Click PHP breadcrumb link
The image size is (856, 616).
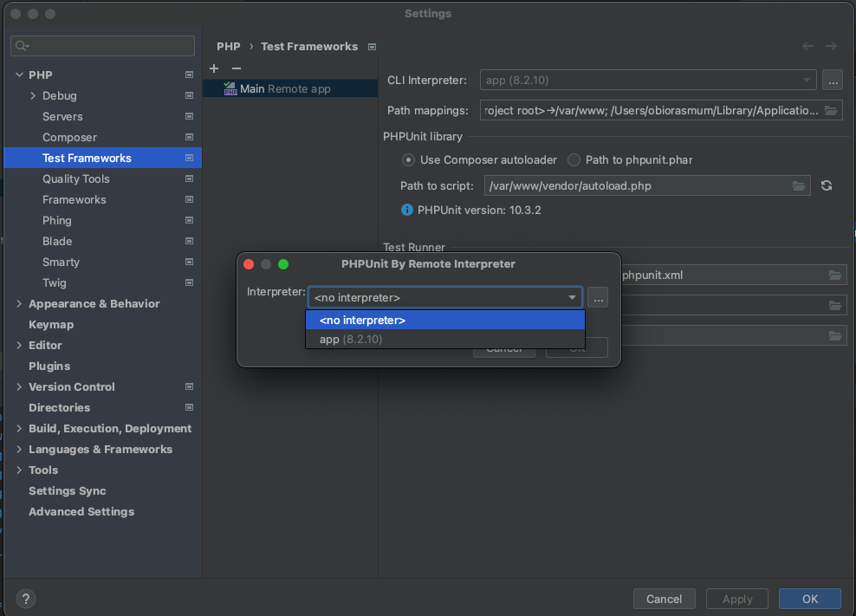(228, 47)
